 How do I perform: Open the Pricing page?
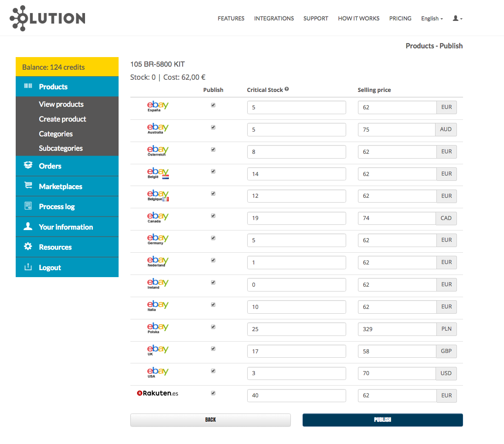tap(400, 18)
